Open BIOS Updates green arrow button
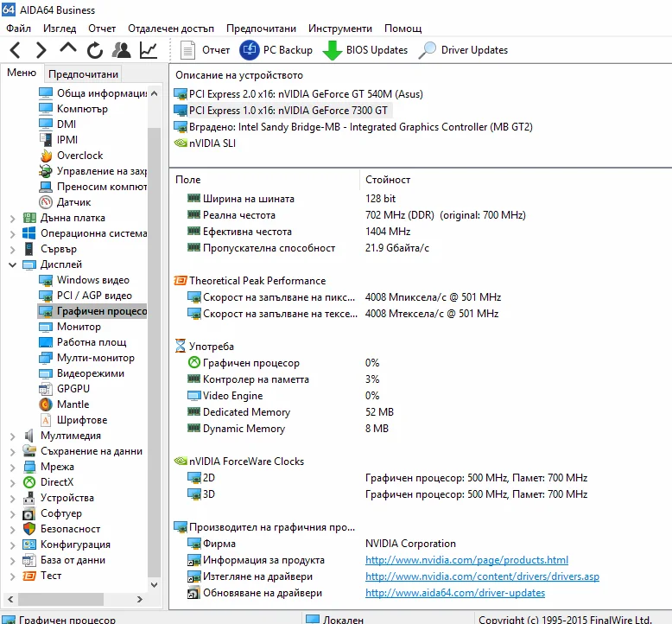Viewport: 672px width, 624px height. (365, 50)
